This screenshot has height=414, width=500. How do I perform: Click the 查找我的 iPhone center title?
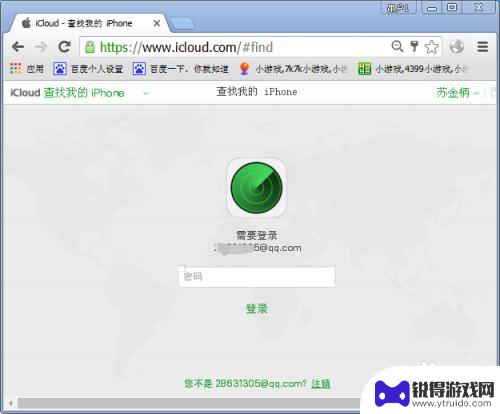[257, 92]
